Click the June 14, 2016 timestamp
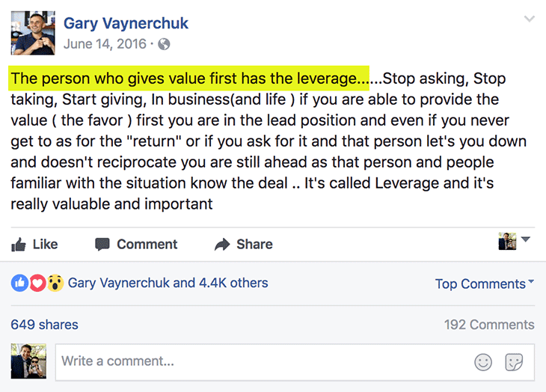Screen dimensions: 546x392 click(104, 44)
